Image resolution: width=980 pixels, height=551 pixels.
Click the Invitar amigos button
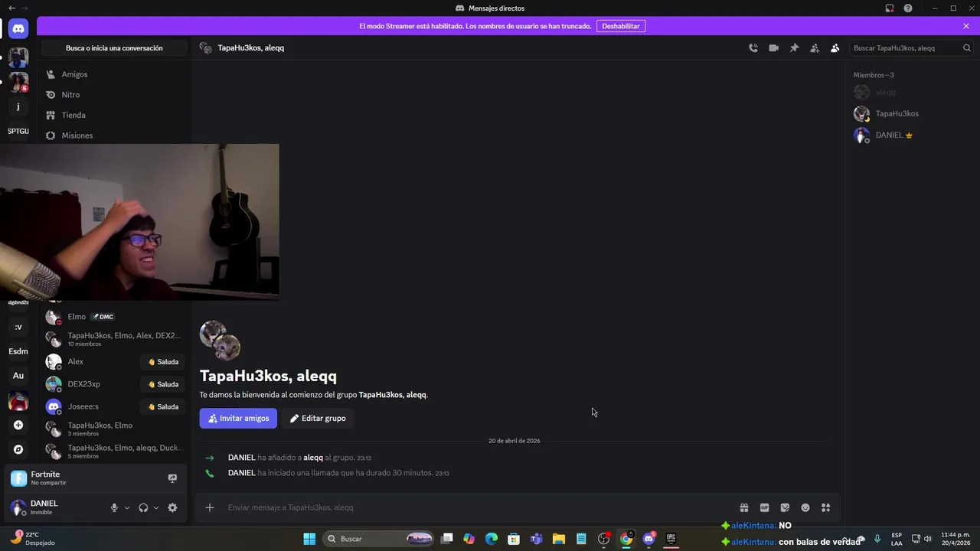[238, 419]
